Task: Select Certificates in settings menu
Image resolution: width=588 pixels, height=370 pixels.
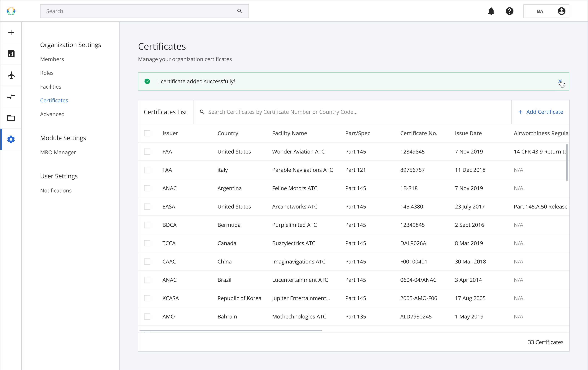Action: pyautogui.click(x=54, y=100)
